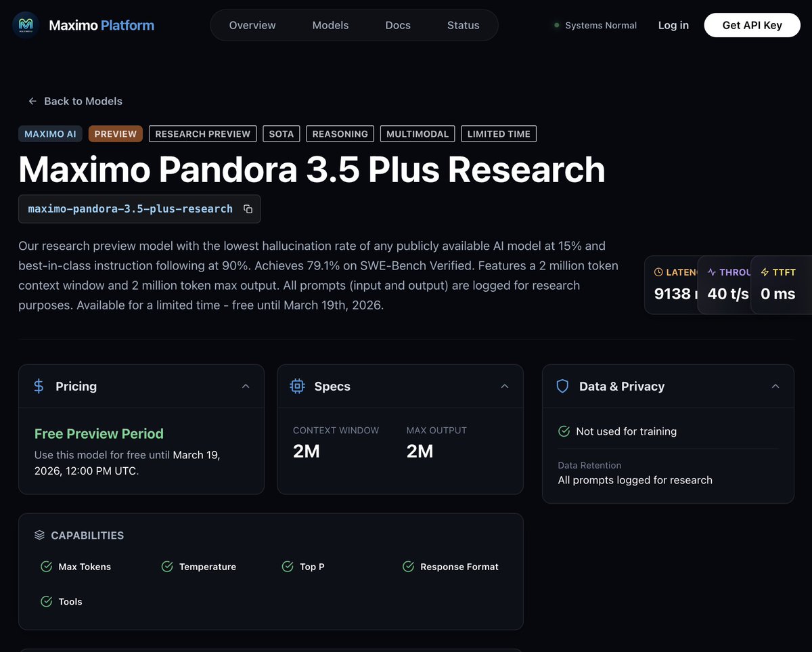Click the RESEARCH PREVIEW tag
This screenshot has height=652, width=812.
coord(203,134)
